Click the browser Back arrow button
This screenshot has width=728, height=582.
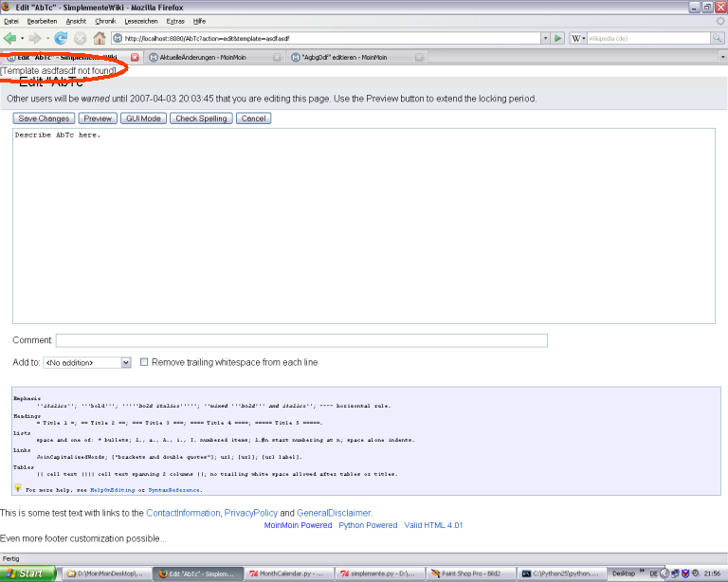click(10, 38)
